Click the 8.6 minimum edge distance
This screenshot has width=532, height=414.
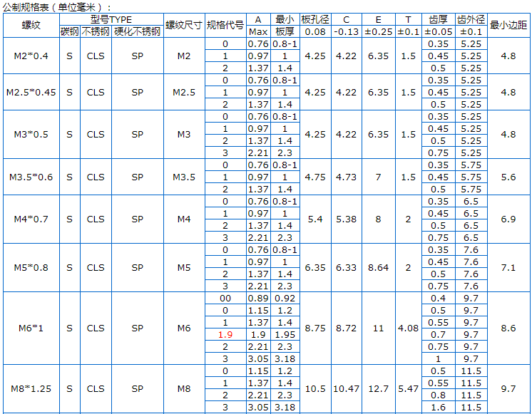tap(508, 328)
